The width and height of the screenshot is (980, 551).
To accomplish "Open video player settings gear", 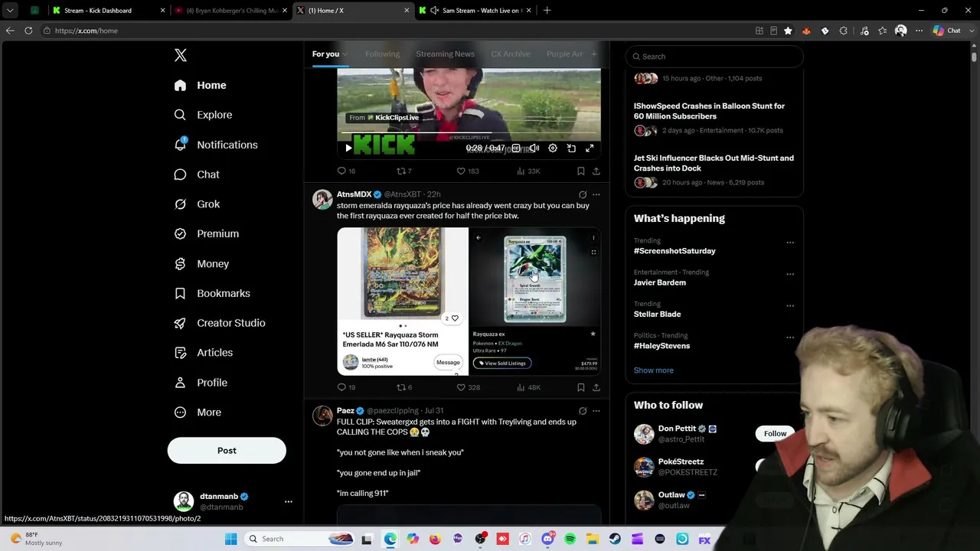I will [x=553, y=148].
